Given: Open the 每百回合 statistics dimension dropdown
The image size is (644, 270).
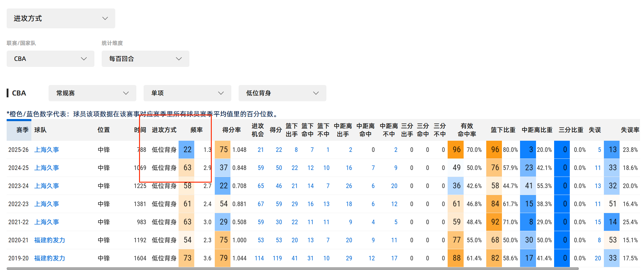Looking at the screenshot, I should (145, 59).
